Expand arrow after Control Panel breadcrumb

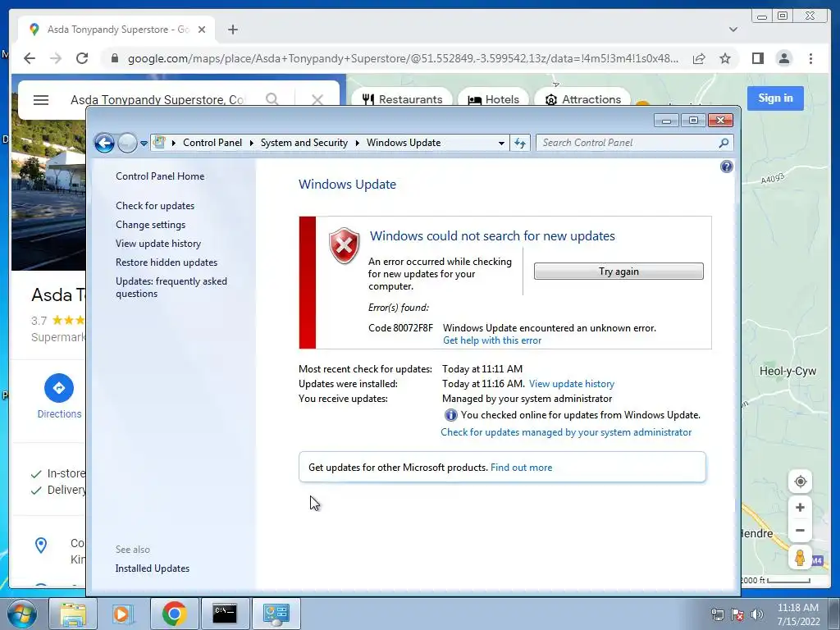[251, 143]
